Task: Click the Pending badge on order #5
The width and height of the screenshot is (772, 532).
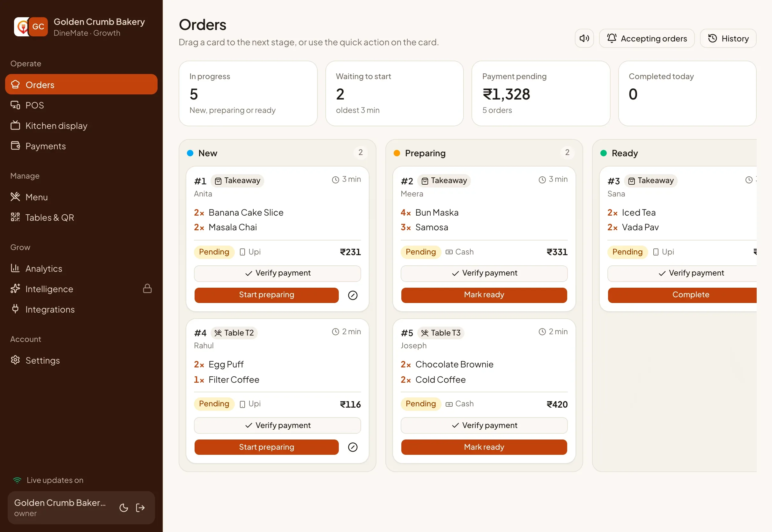Action: coord(421,404)
